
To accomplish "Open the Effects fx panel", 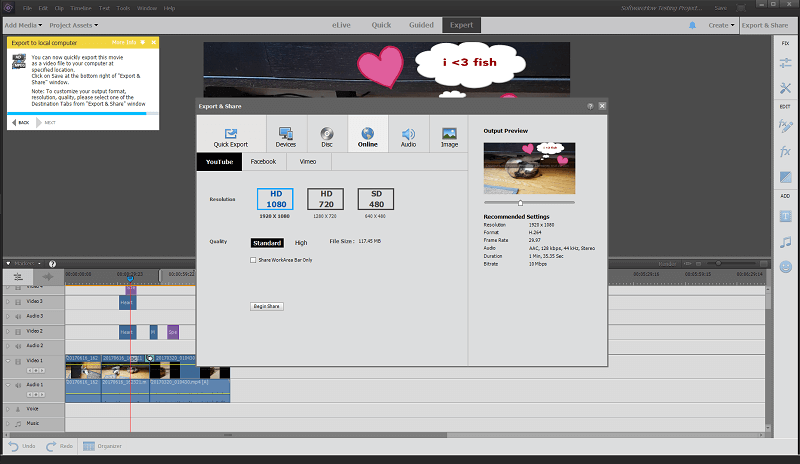I will [x=785, y=151].
